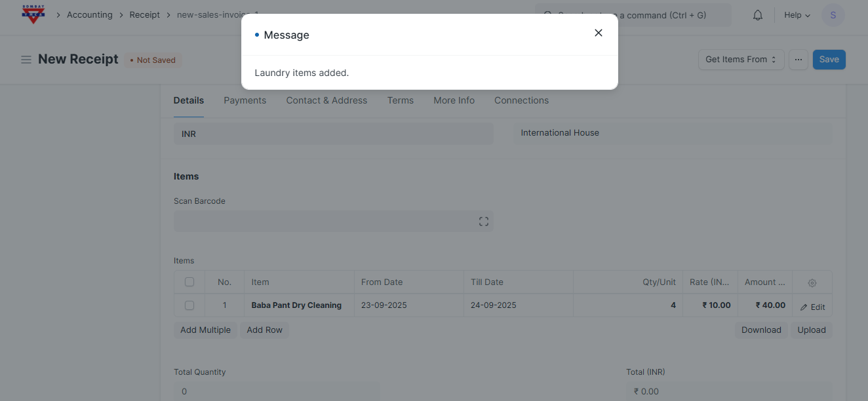Click the Bombay company logo
The image size is (868, 401).
pos(33,14)
